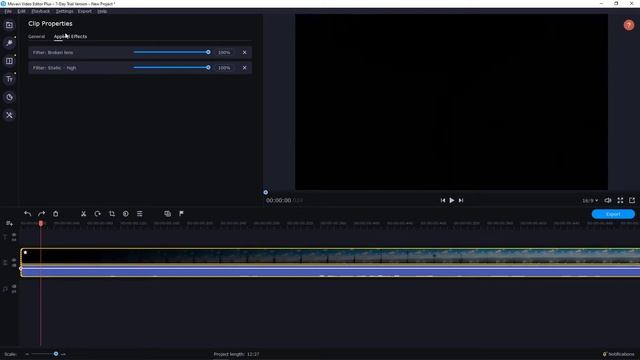The height and width of the screenshot is (360, 640).
Task: Open the Transition Wizard icon
Action: [167, 213]
